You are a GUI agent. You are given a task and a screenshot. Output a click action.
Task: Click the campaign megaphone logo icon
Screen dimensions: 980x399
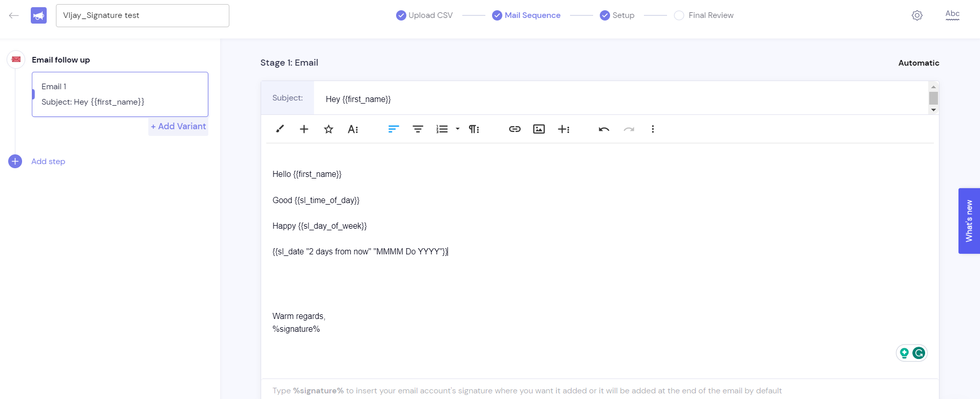(38, 16)
